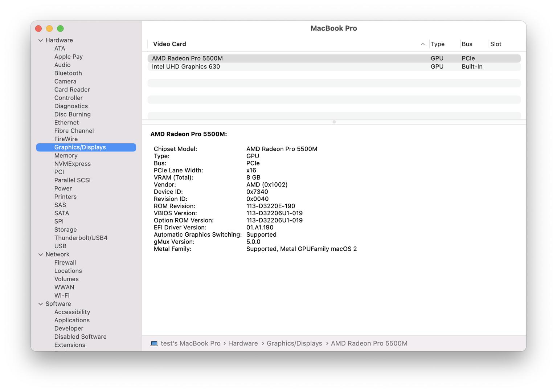This screenshot has width=557, height=392.
Task: Click Hardware in the path bar
Action: click(243, 343)
